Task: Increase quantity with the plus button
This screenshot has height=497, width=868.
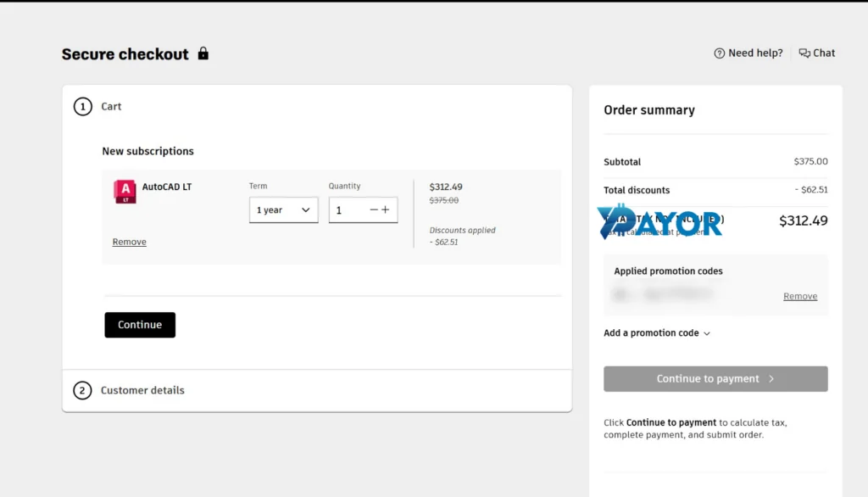Action: 386,210
